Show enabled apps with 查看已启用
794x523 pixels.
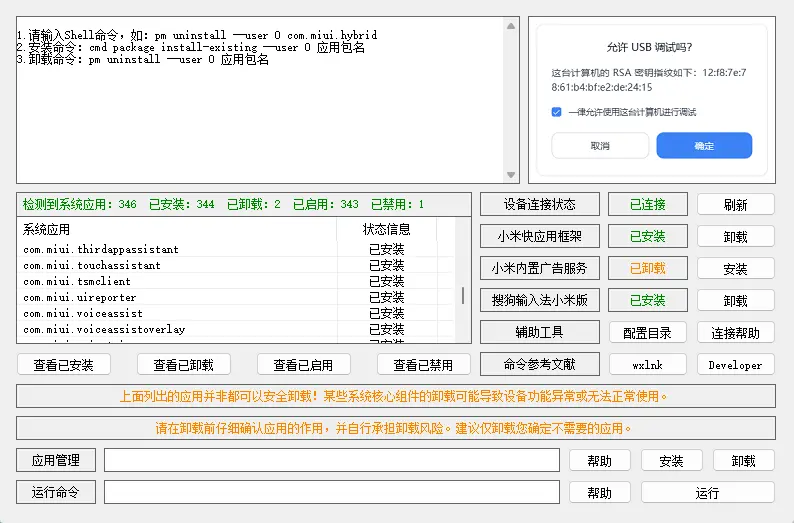coord(304,365)
